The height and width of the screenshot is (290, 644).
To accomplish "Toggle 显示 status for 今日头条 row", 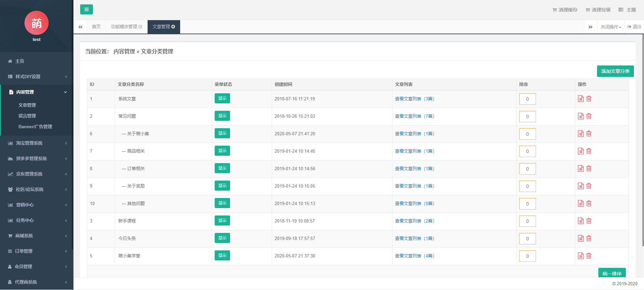I will 222,238.
